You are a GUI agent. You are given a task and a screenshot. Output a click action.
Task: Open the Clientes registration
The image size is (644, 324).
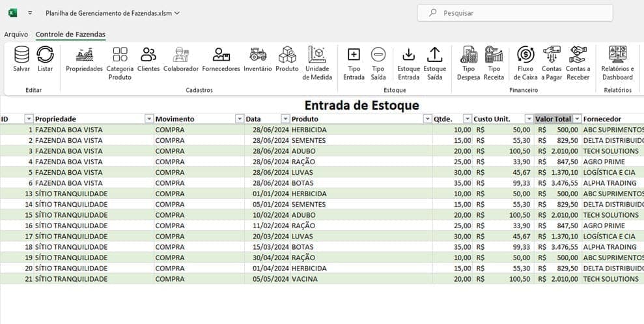pos(148,59)
